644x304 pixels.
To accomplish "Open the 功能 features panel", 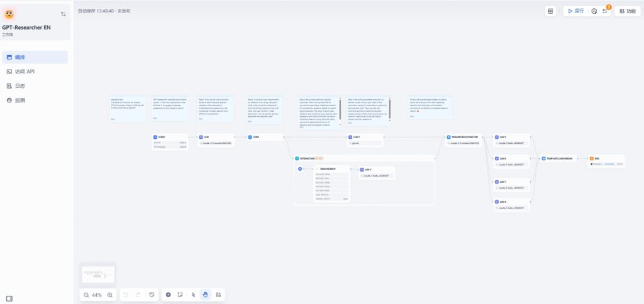I will (628, 11).
